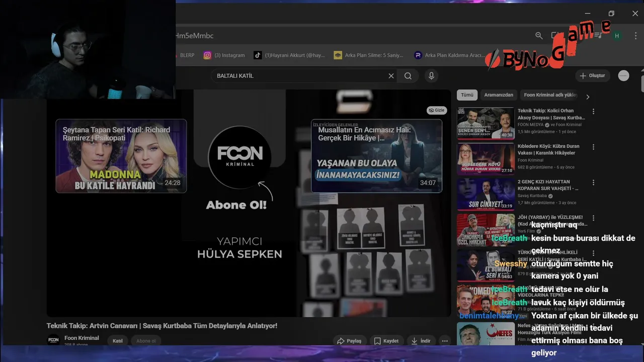Open Foon Kriminal channel avatar below video
Screen dimensions: 644x362
tap(53, 340)
